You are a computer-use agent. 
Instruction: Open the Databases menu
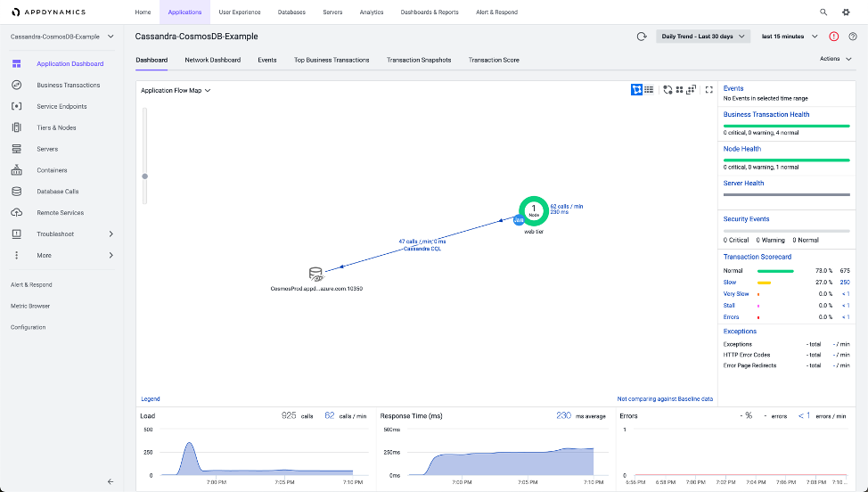pyautogui.click(x=291, y=12)
